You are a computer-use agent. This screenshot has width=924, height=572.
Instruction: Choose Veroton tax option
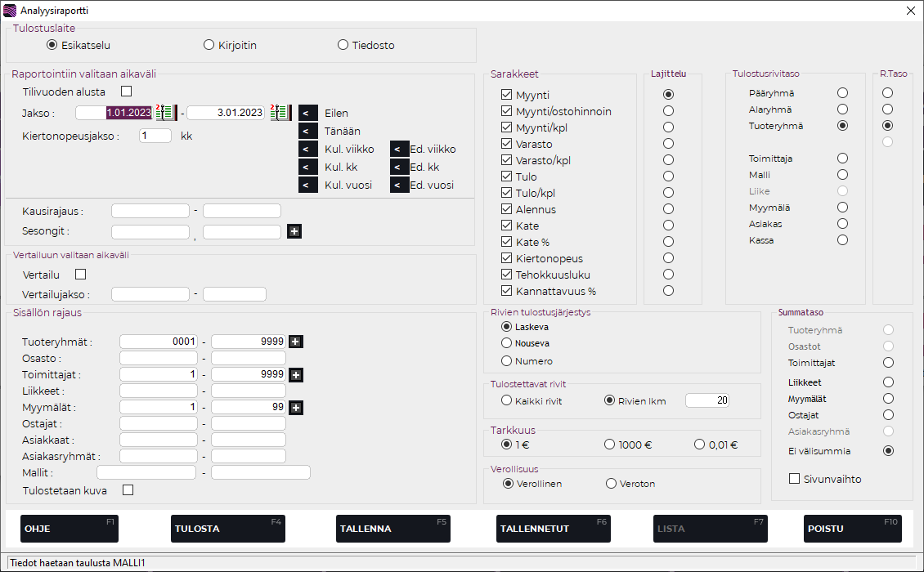pos(611,484)
